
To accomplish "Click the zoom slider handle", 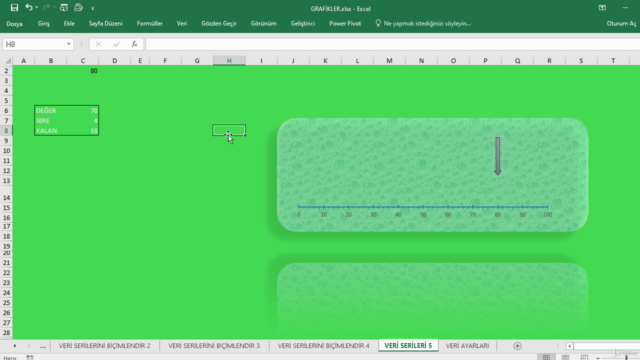I will tap(626, 358).
